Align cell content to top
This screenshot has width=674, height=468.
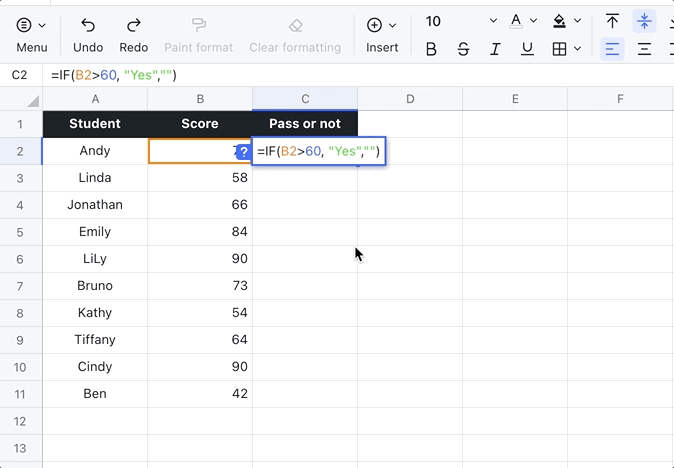(x=612, y=21)
